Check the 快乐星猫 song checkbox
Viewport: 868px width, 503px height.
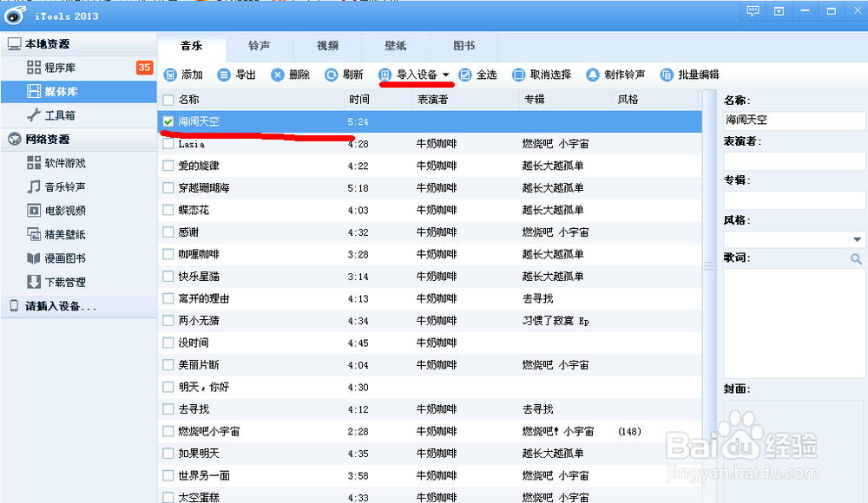pyautogui.click(x=168, y=276)
